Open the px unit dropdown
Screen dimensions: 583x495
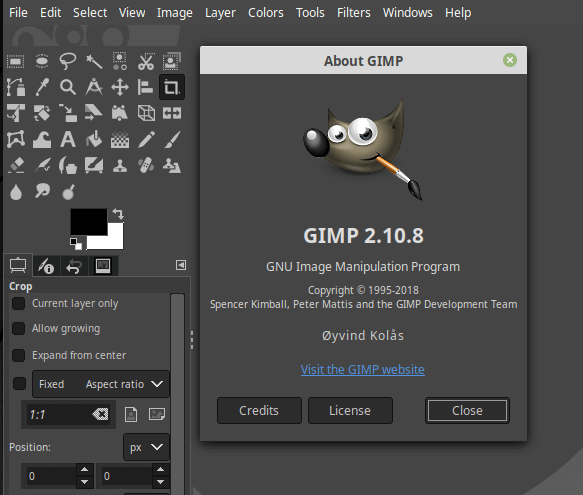146,447
